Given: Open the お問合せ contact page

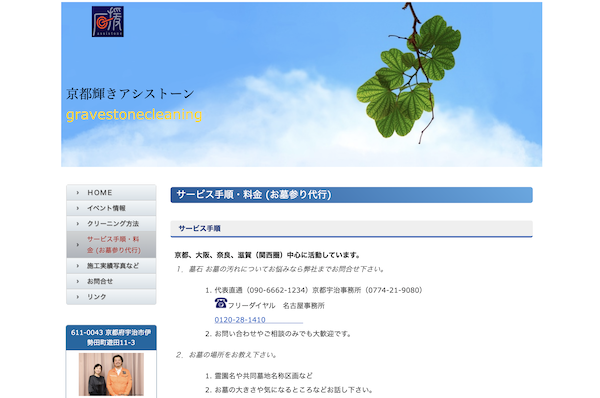Looking at the screenshot, I should [111, 281].
